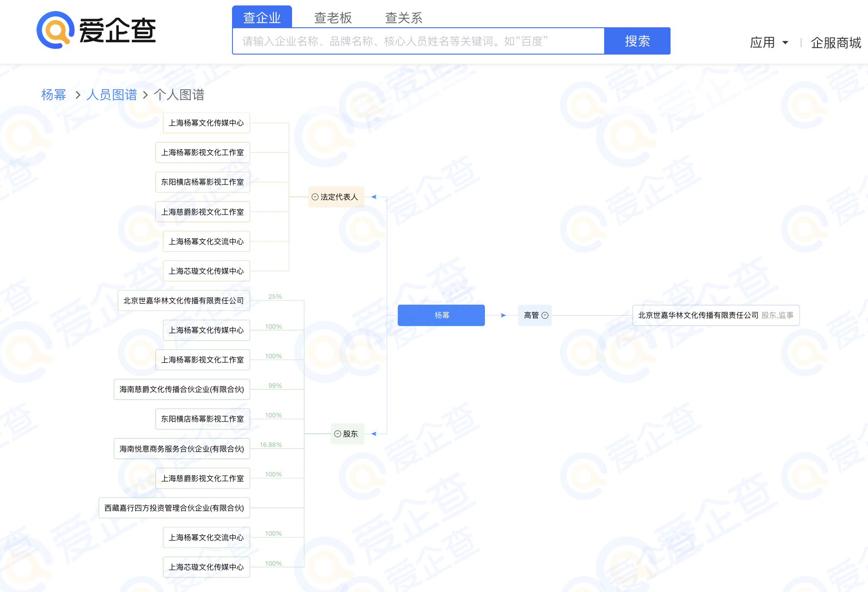Collapse the 法定代表人 node circle icon
Screen dimensions: 868x592
tap(315, 197)
